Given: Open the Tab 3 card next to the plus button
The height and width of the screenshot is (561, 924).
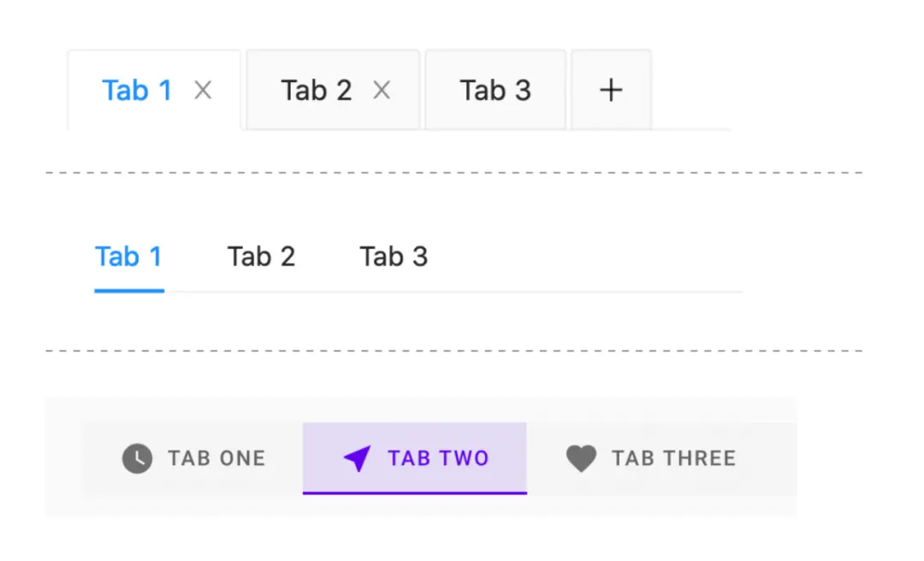Looking at the screenshot, I should click(495, 90).
